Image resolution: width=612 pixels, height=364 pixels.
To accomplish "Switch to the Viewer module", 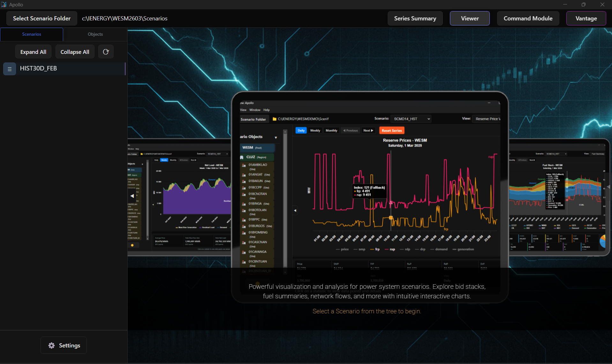I will pos(469,18).
